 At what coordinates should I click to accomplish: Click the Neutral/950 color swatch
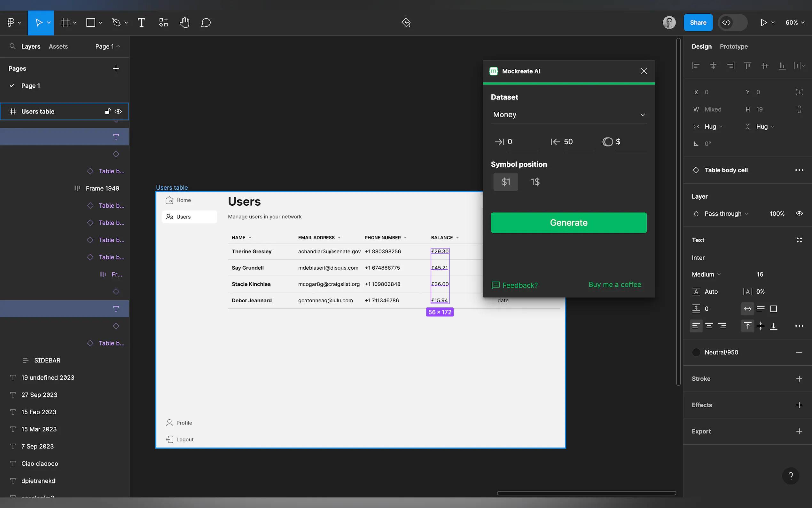pyautogui.click(x=696, y=352)
